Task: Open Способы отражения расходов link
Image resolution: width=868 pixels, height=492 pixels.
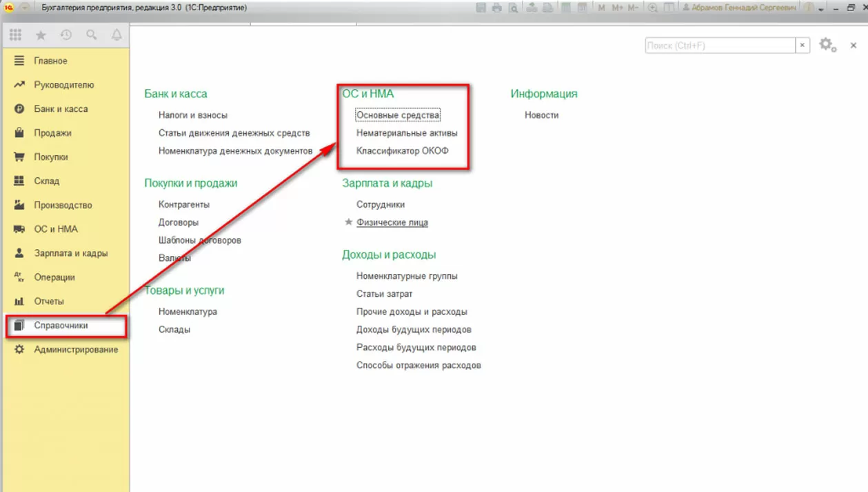Action: pyautogui.click(x=418, y=366)
